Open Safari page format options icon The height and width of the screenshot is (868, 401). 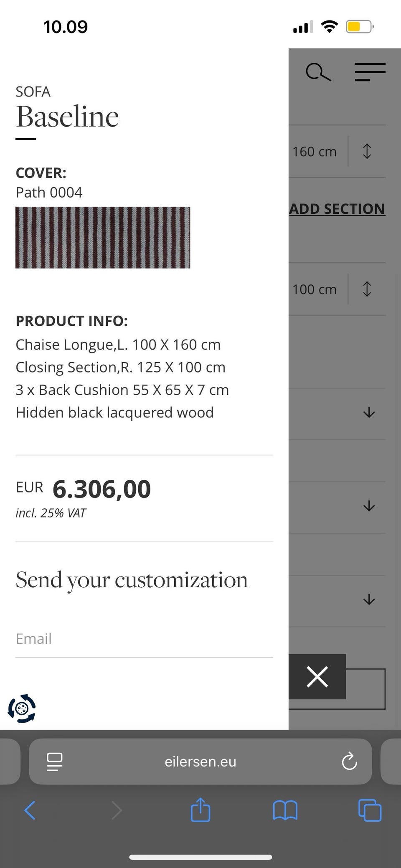pos(55,761)
